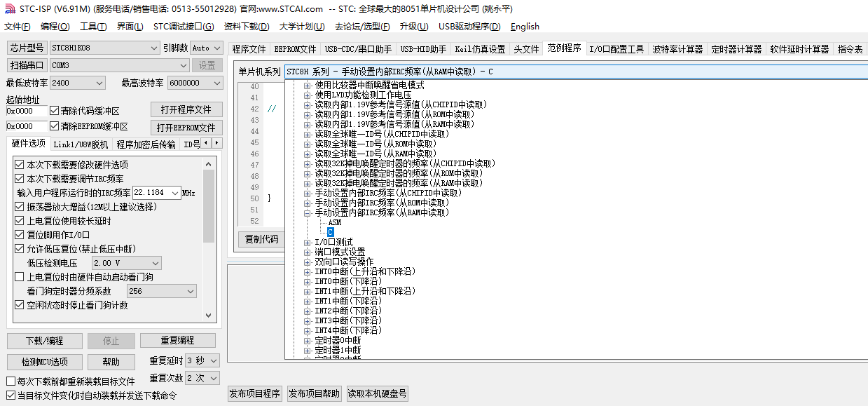Open the USB驱动程序(D) menu
This screenshot has height=406, width=868.
(469, 27)
